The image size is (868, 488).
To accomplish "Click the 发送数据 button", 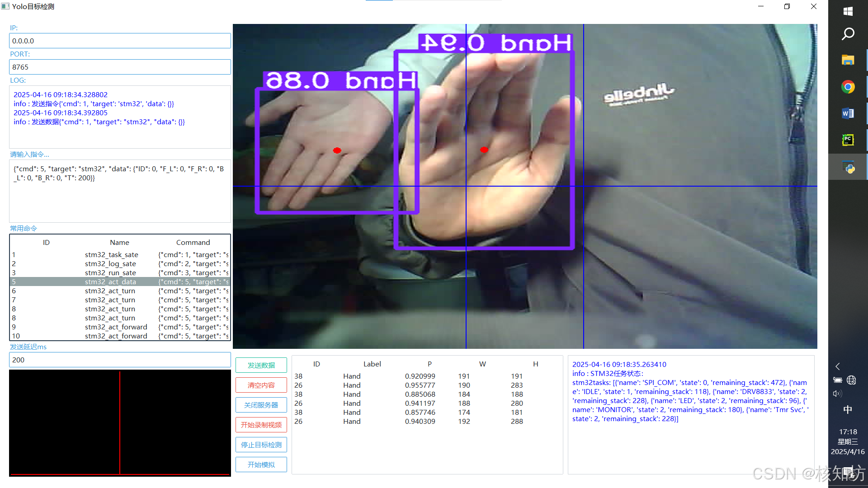I will click(x=261, y=365).
